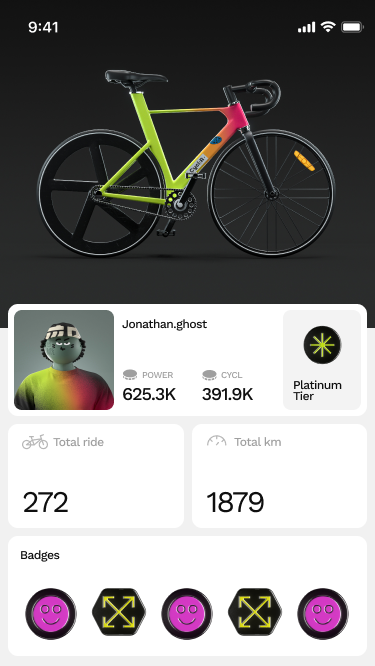375x666 pixels.
Task: Click the Jonathan.ghost username
Action: click(x=164, y=324)
